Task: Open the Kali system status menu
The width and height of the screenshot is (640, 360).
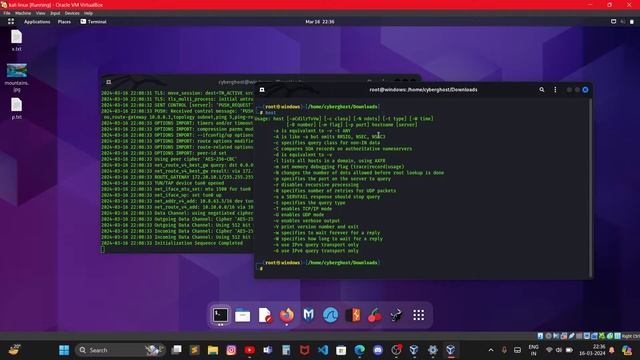Action: [623, 22]
